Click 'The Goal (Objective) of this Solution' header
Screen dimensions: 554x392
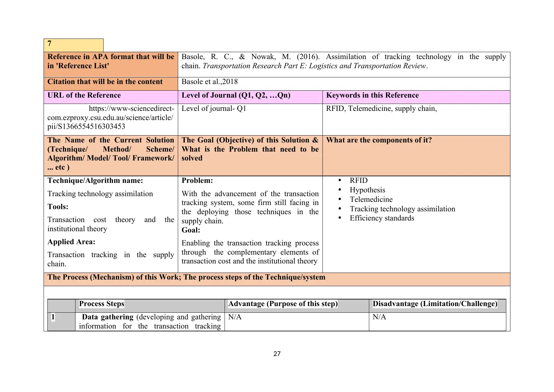click(250, 156)
